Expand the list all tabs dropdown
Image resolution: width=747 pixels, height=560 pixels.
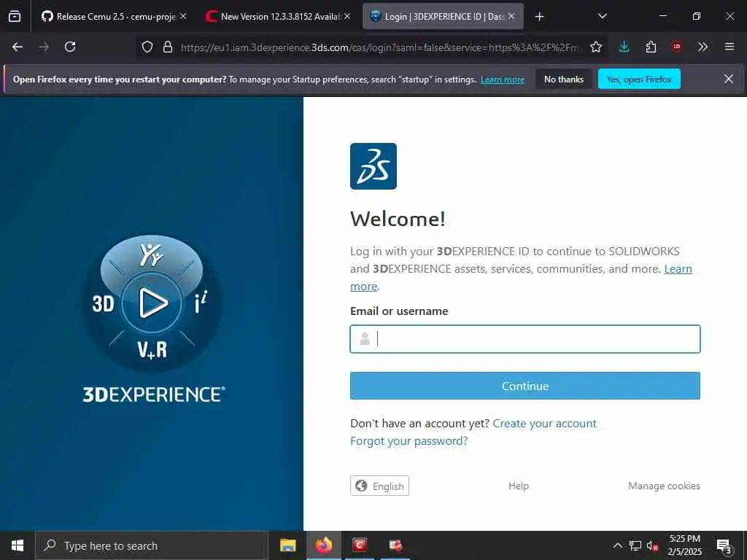point(602,16)
